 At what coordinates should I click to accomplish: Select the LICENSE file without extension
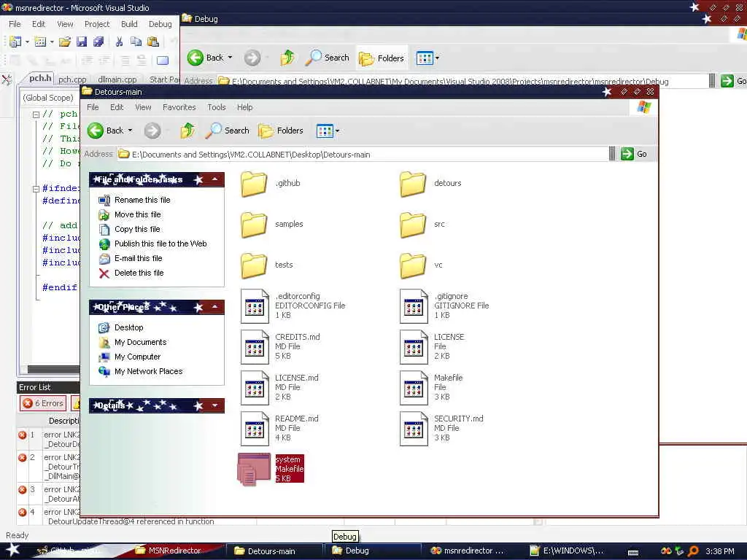(432, 346)
